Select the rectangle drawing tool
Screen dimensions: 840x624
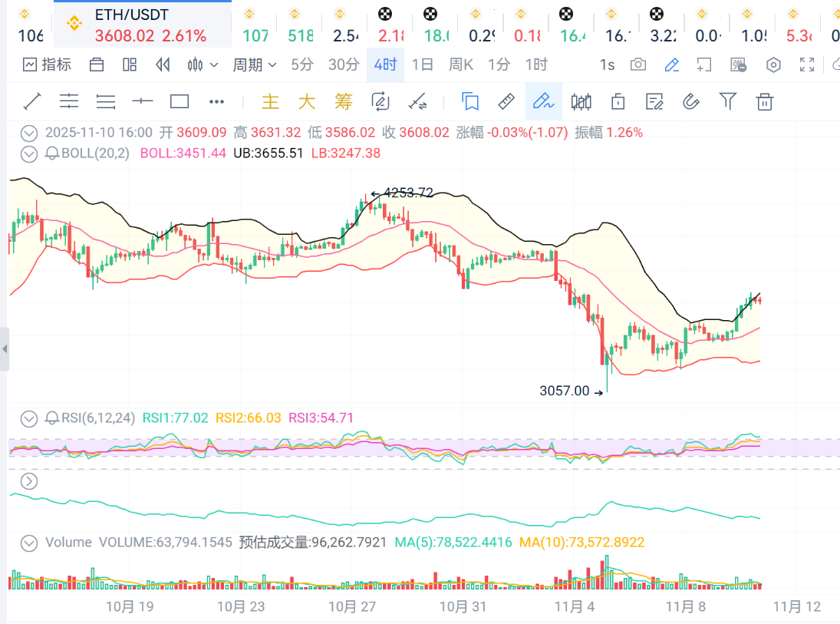[x=180, y=101]
